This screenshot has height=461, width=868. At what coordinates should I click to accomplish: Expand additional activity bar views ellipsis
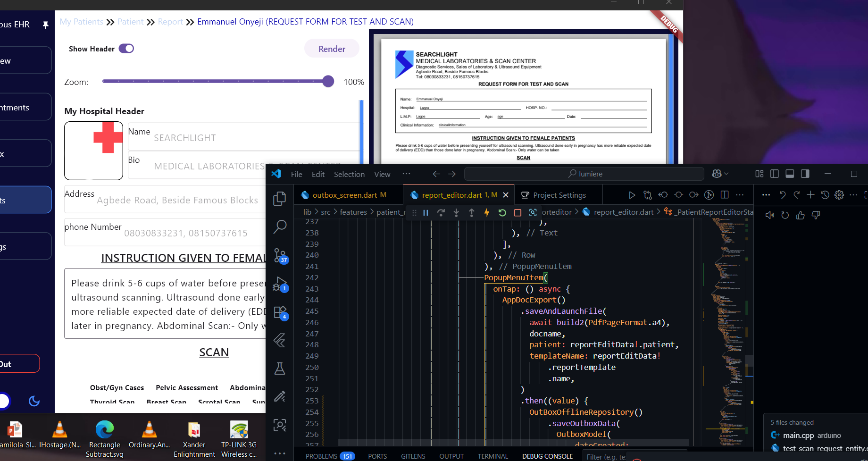pyautogui.click(x=280, y=453)
